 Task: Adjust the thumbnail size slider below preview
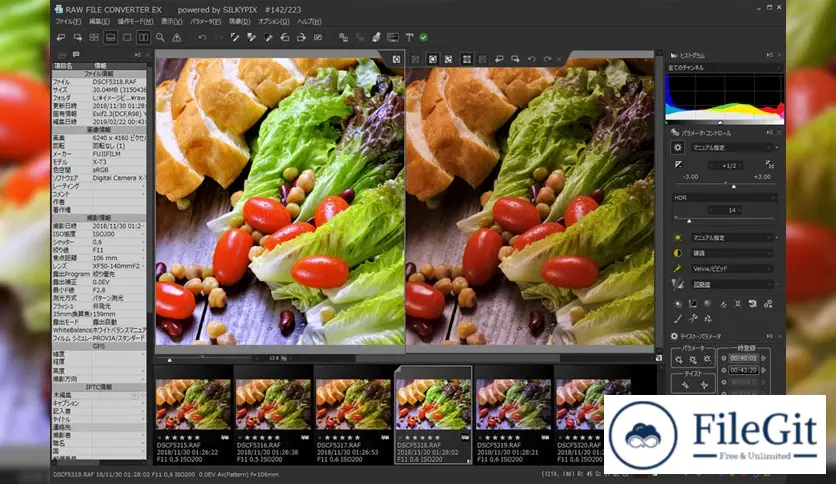170,360
